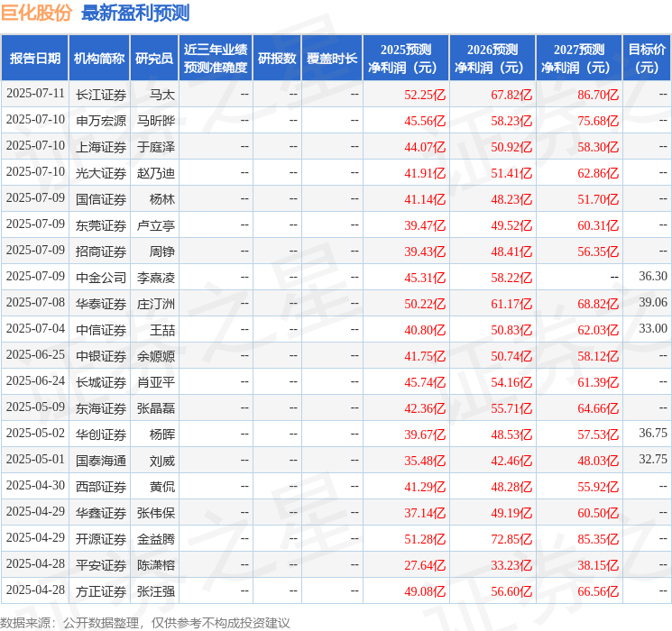This screenshot has width=672, height=631.
Task: Click the 覆盖时长 column header
Action: pyautogui.click(x=331, y=59)
